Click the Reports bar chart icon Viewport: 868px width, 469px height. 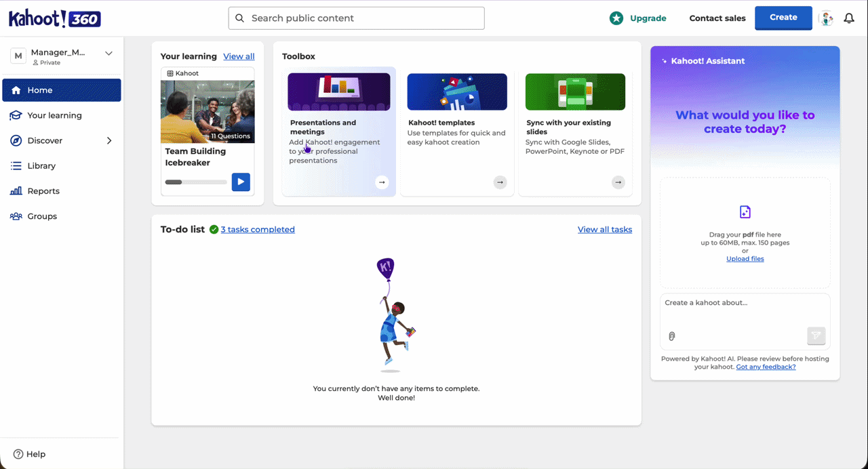(x=16, y=191)
